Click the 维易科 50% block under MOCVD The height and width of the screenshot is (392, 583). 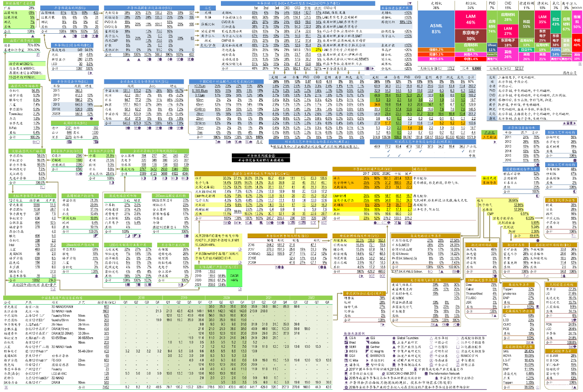click(577, 22)
